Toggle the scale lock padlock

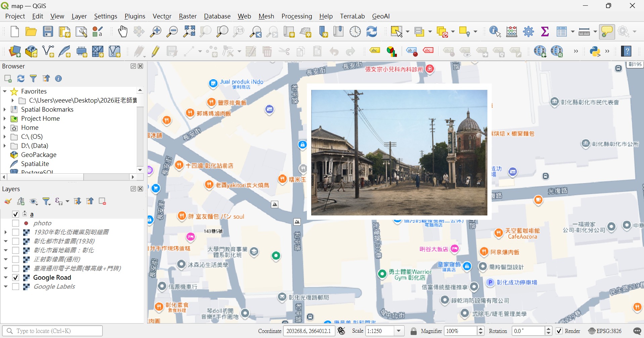click(414, 331)
